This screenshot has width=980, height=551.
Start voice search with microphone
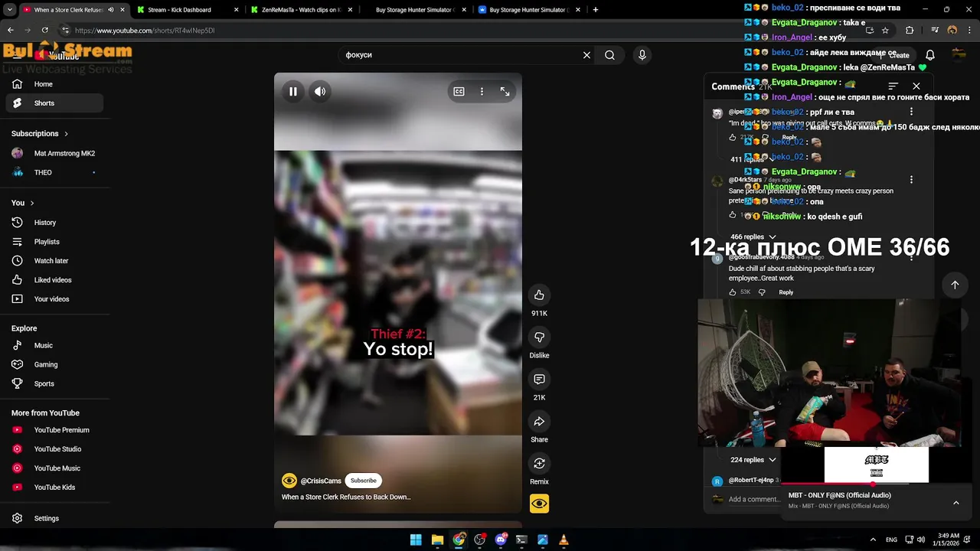tap(642, 55)
